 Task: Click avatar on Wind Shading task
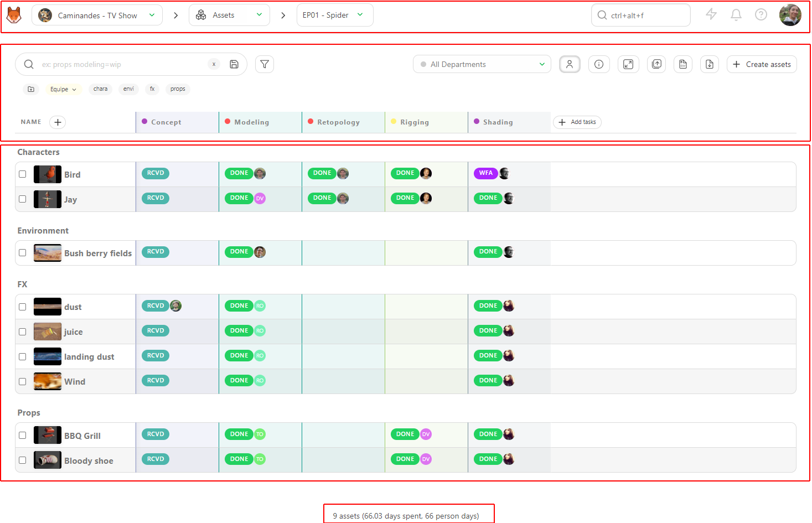coord(509,380)
